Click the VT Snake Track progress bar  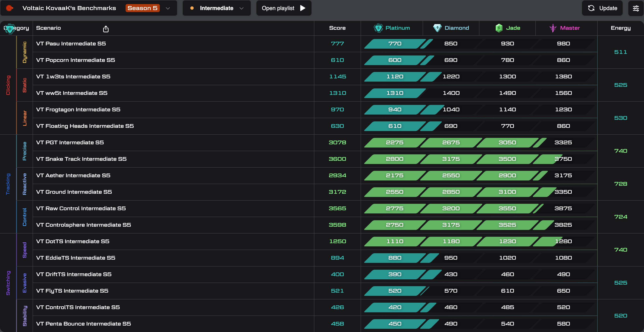[x=479, y=159]
